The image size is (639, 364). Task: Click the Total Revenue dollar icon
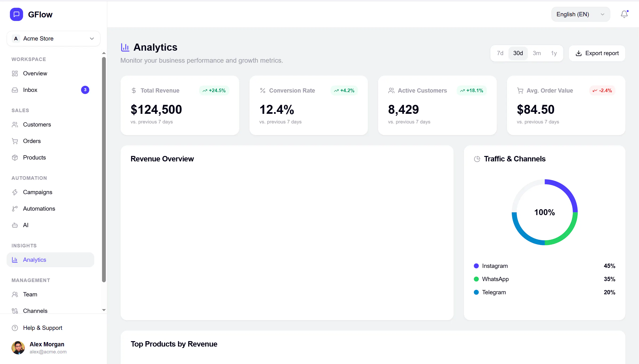point(134,90)
